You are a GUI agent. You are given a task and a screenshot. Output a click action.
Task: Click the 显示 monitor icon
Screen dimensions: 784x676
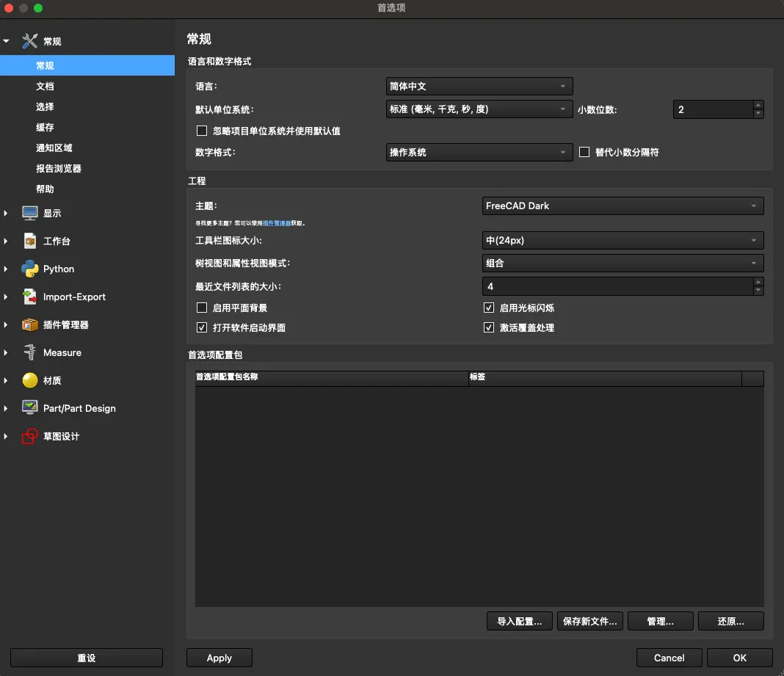pos(30,213)
